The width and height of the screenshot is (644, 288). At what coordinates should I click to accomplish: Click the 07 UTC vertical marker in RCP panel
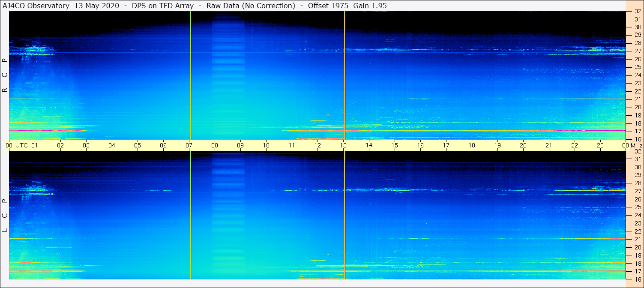pos(190,75)
